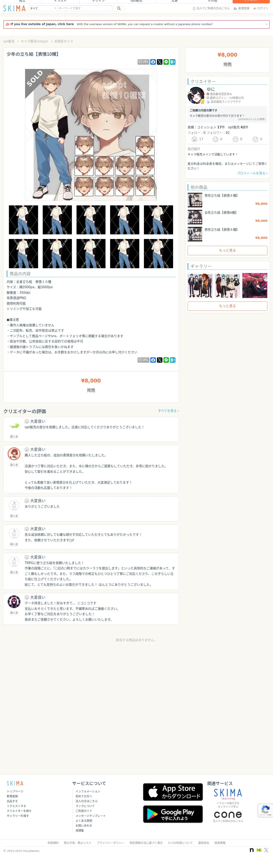Open footer link よくある質問

[x=84, y=821]
